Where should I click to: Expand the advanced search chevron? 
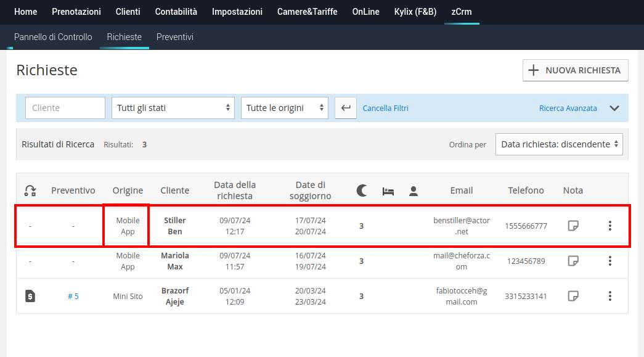[614, 108]
